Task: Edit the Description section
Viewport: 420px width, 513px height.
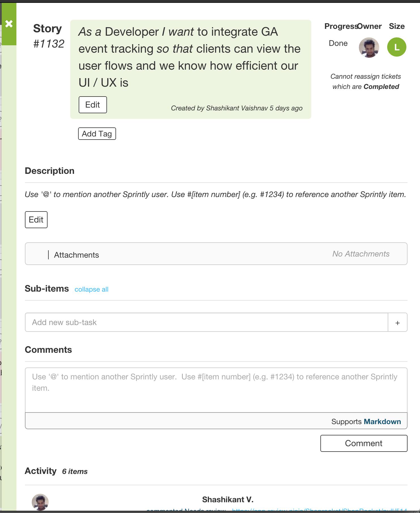Action: [36, 220]
